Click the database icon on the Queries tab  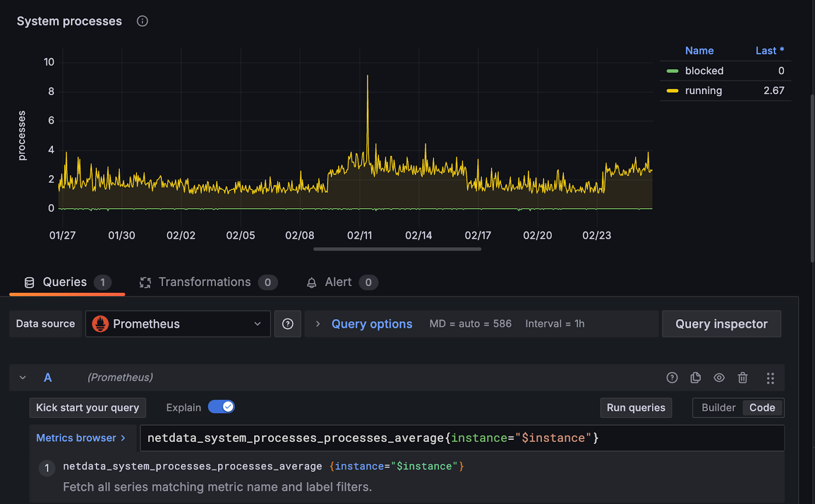(x=30, y=282)
